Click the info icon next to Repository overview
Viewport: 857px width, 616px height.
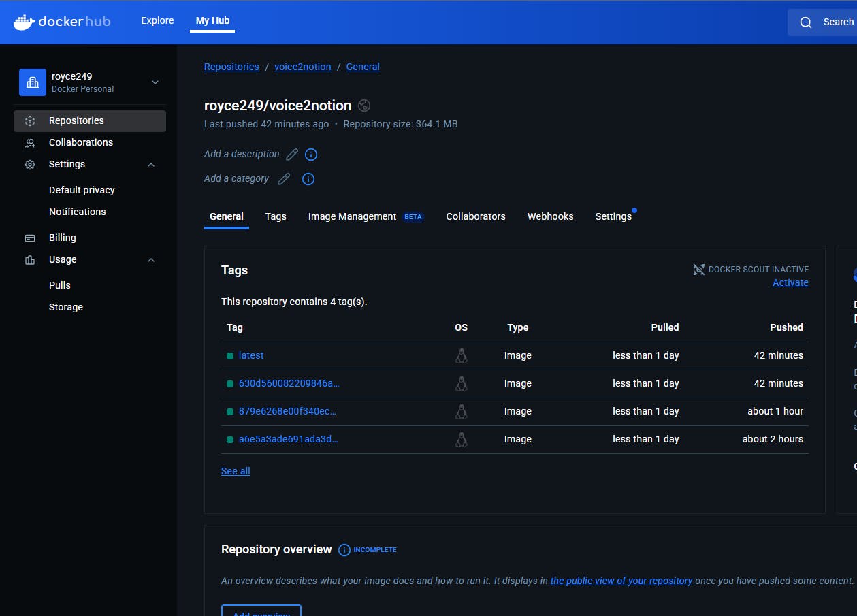coord(344,550)
